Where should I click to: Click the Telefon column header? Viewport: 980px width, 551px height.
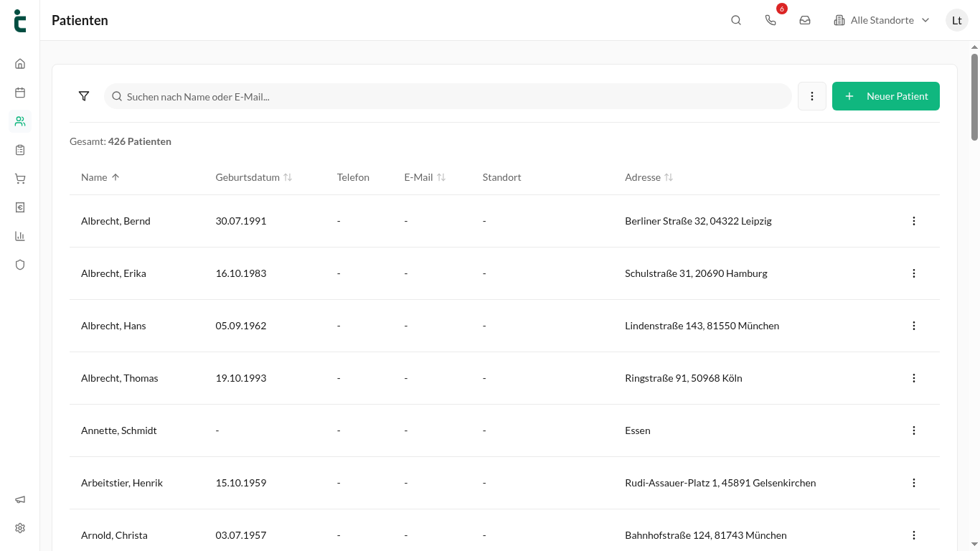[x=353, y=177]
